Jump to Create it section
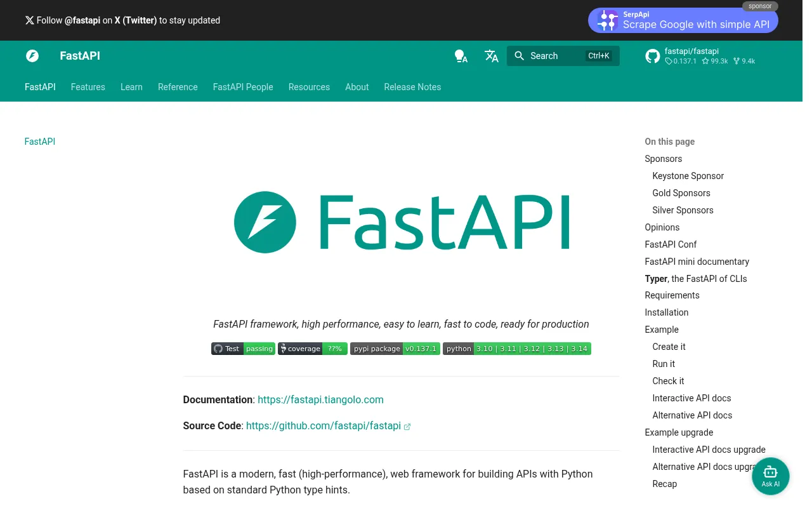Image resolution: width=812 pixels, height=508 pixels. click(669, 347)
